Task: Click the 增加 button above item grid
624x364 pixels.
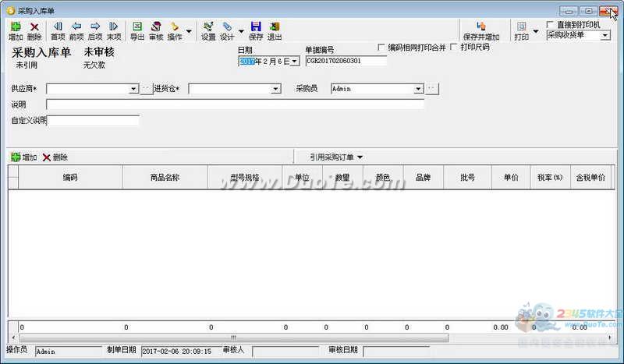Action: (x=24, y=157)
